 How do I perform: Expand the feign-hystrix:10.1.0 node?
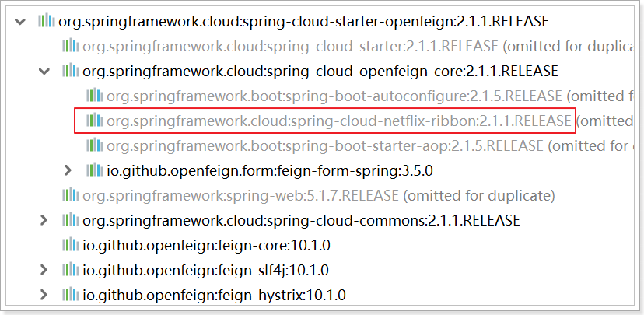click(44, 295)
